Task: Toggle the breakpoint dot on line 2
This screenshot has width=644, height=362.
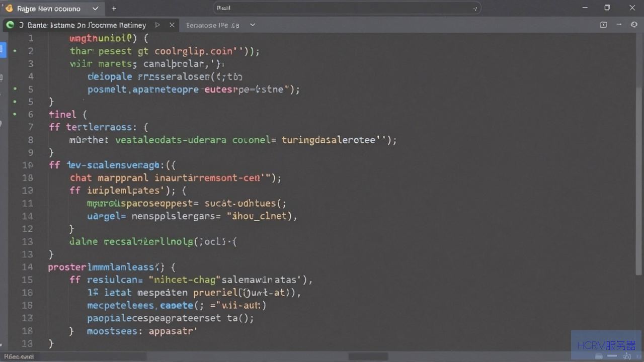Action: click(15, 51)
